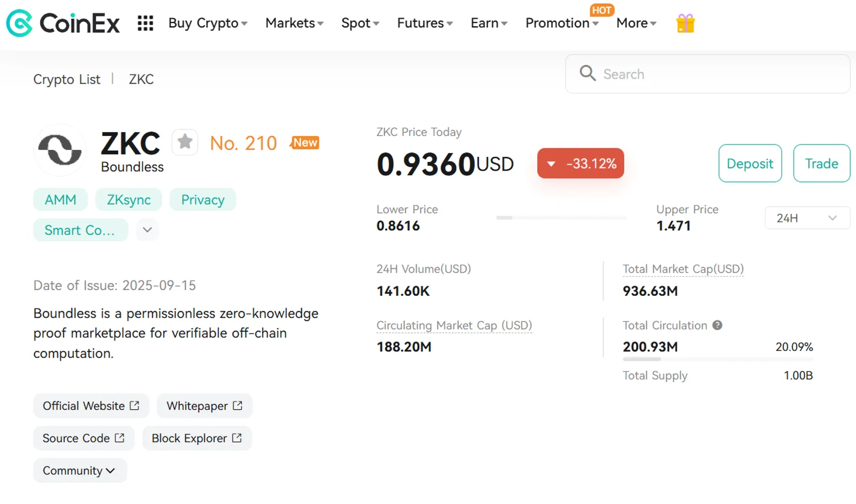
Task: Click the 20.09% circulation percentage
Action: [x=794, y=347]
